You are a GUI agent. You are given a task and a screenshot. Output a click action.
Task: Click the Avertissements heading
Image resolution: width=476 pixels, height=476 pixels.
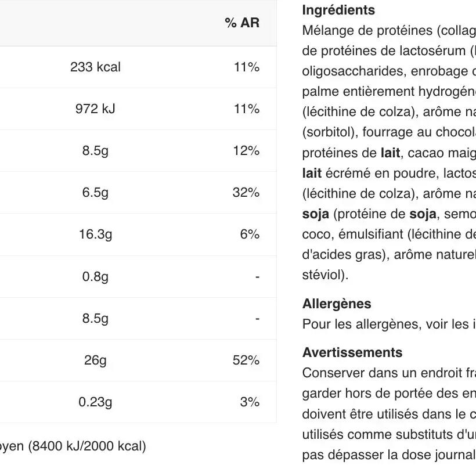[x=352, y=353]
